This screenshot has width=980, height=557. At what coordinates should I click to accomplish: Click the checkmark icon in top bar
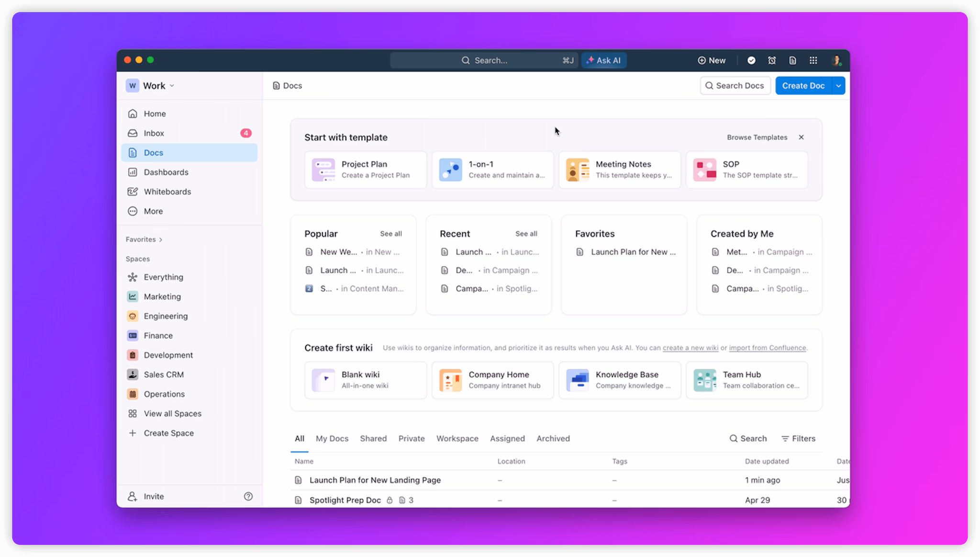751,60
